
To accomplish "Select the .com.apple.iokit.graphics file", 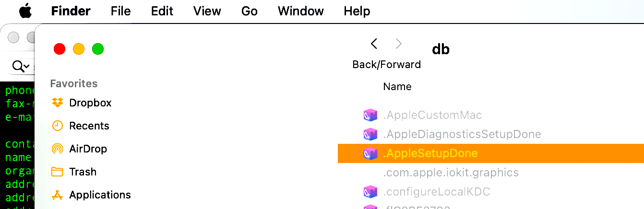I will click(451, 173).
